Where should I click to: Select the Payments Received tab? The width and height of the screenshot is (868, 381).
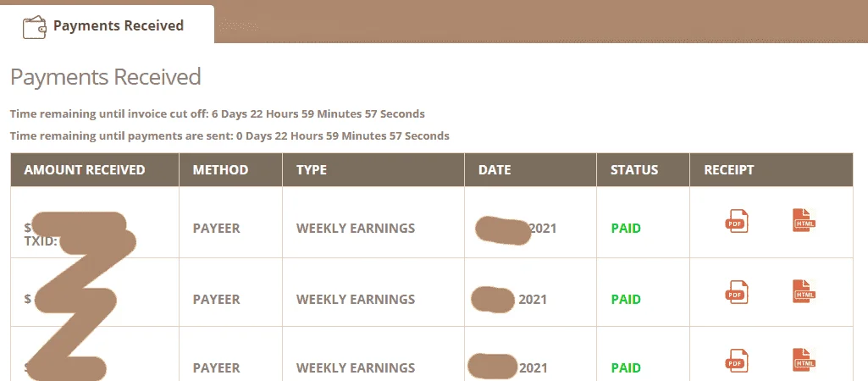tap(107, 25)
